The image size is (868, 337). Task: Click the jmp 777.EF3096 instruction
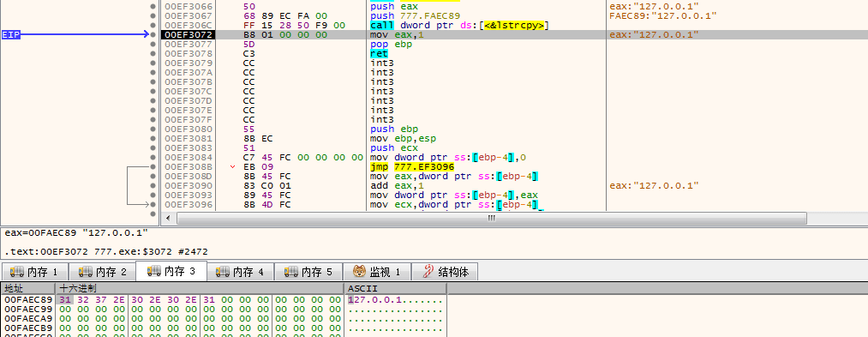(x=412, y=167)
